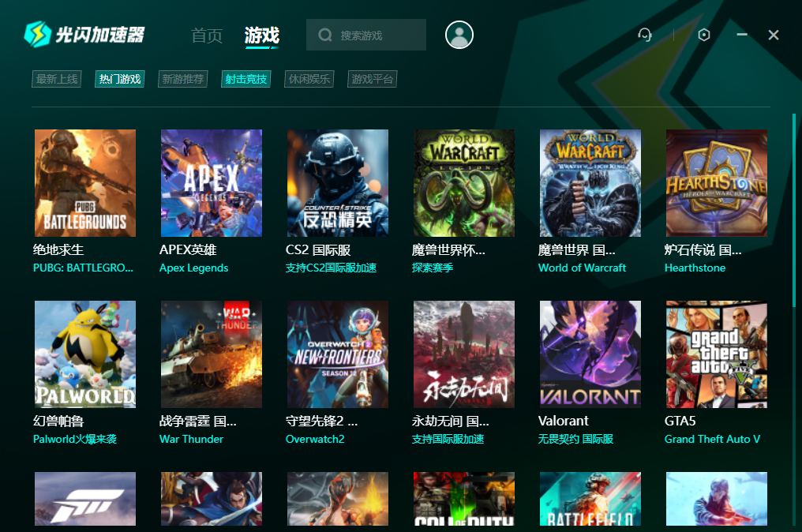The image size is (802, 532).
Task: Open the settings gear icon
Action: point(703,35)
